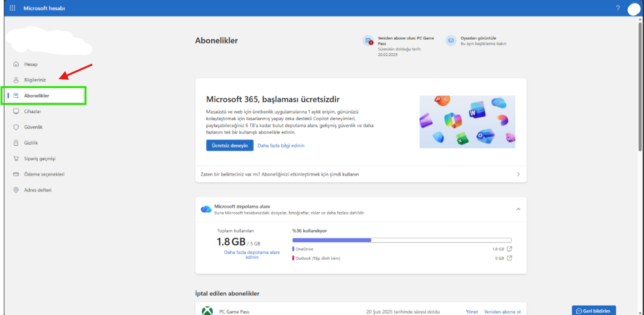This screenshot has width=644, height=315.
Task: Click Oyunları görüntüle link
Action: tap(478, 38)
